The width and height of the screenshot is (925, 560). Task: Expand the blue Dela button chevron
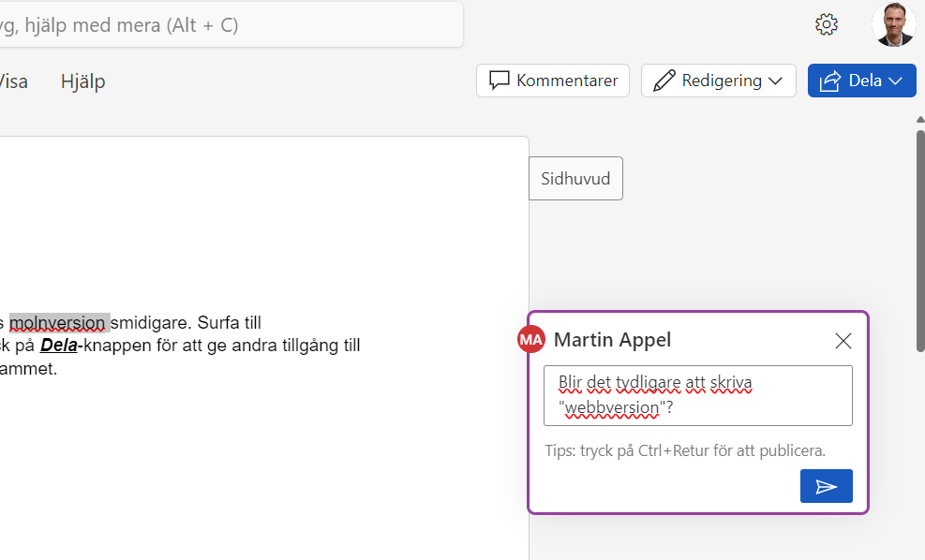coord(895,81)
